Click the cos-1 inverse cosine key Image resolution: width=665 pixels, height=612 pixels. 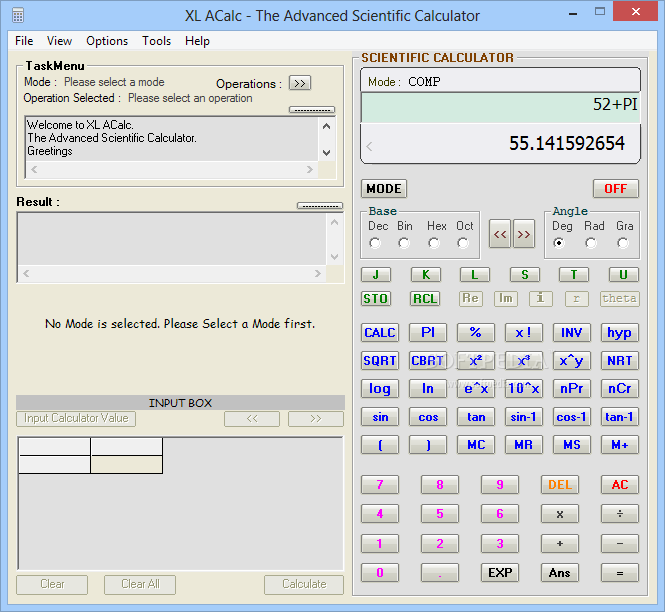(571, 417)
